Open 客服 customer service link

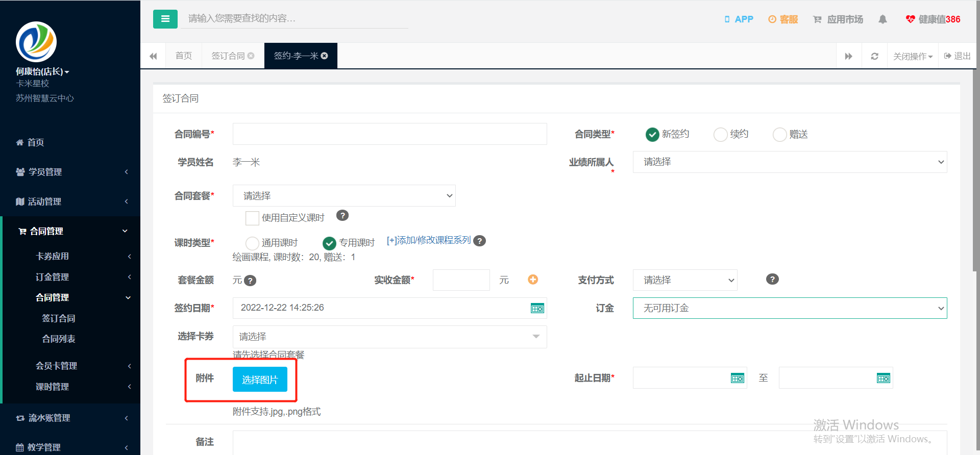click(783, 19)
